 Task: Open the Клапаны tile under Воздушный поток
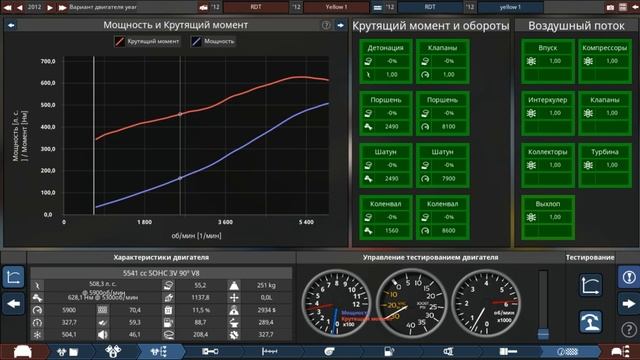(605, 113)
